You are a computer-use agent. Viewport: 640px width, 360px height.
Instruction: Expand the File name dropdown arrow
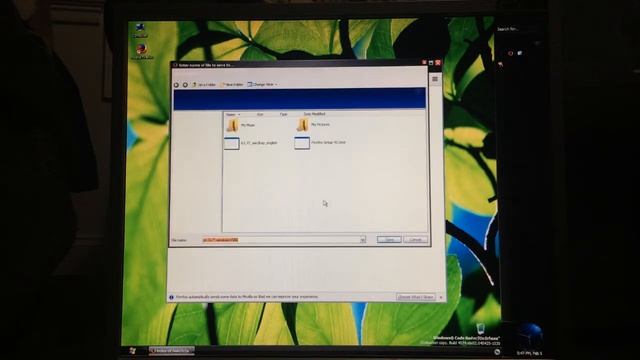pyautogui.click(x=363, y=240)
